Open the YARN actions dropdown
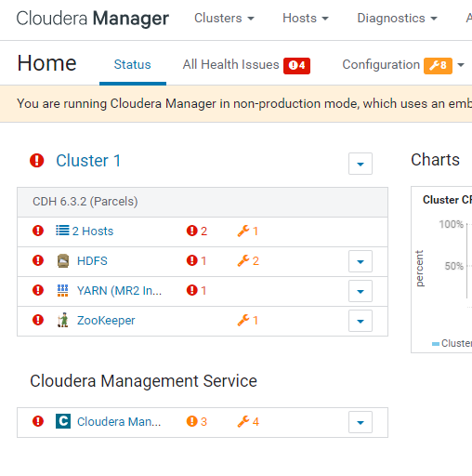 coord(361,291)
